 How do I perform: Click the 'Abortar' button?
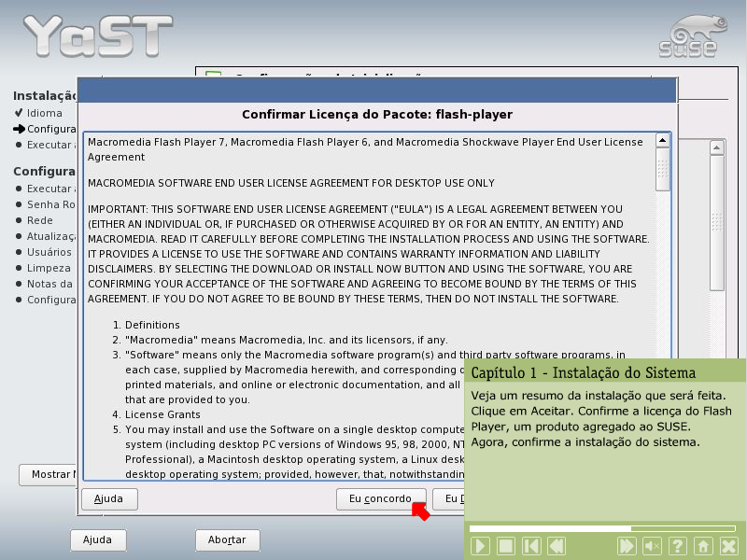[x=227, y=540]
